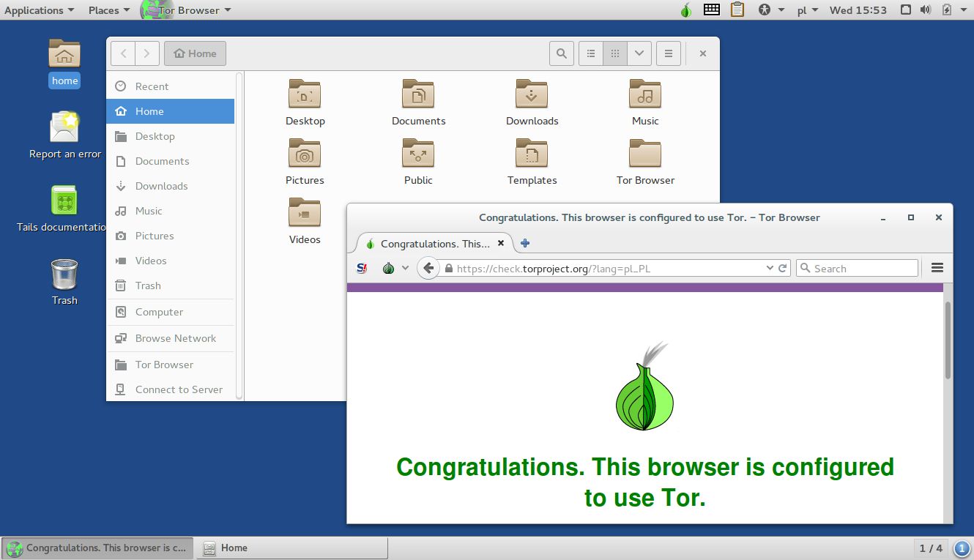
Task: Open the clock showing Wed 15:53
Action: [x=858, y=10]
